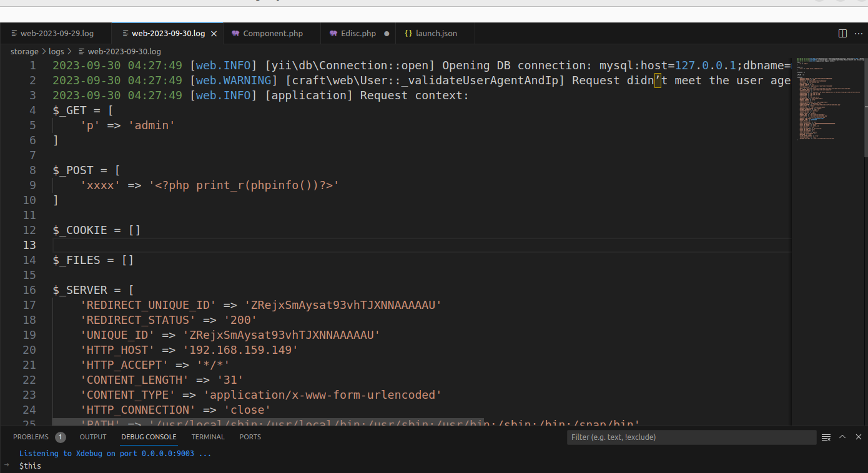Click the 'CONTENT_LENGTH' key on line 22
868x473 pixels.
click(x=134, y=380)
